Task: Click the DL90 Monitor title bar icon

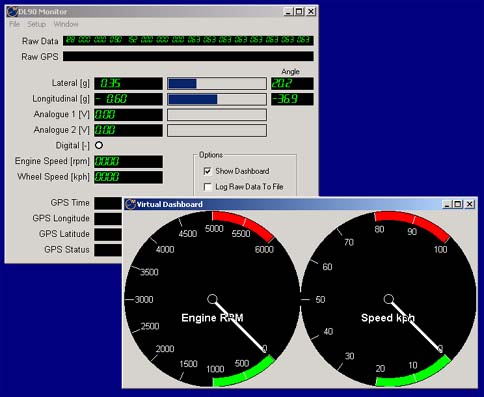Action: 12,12
